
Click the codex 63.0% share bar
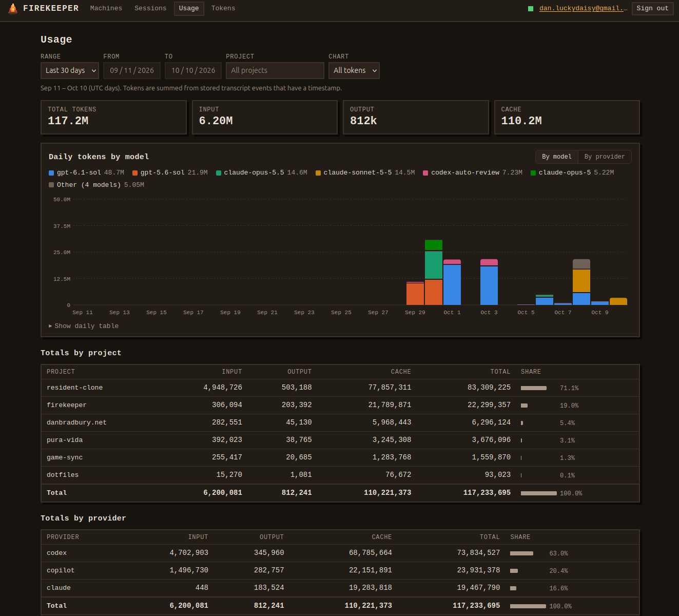point(521,553)
